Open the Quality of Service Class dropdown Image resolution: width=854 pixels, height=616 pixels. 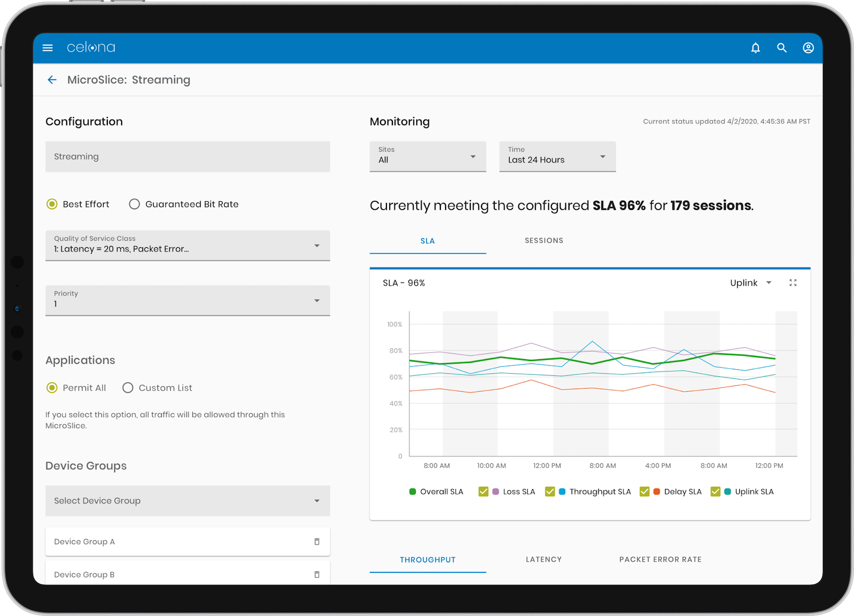(188, 246)
